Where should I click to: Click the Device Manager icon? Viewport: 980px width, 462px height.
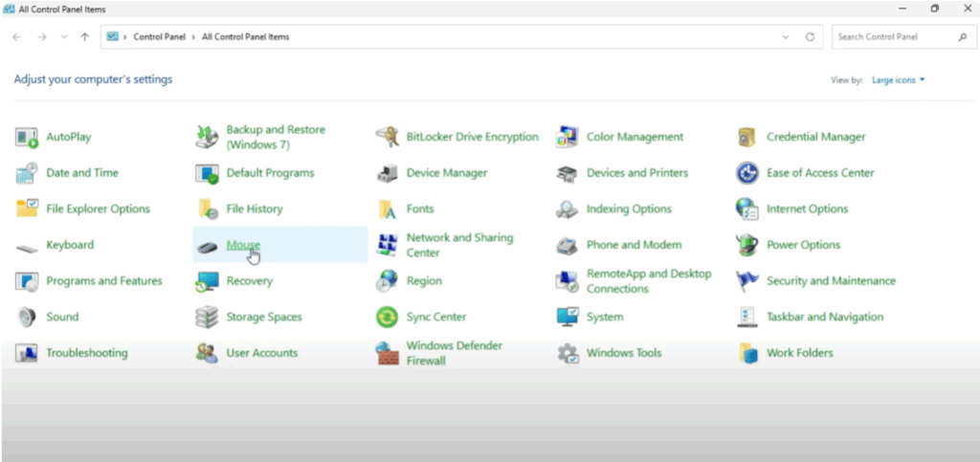tap(387, 173)
